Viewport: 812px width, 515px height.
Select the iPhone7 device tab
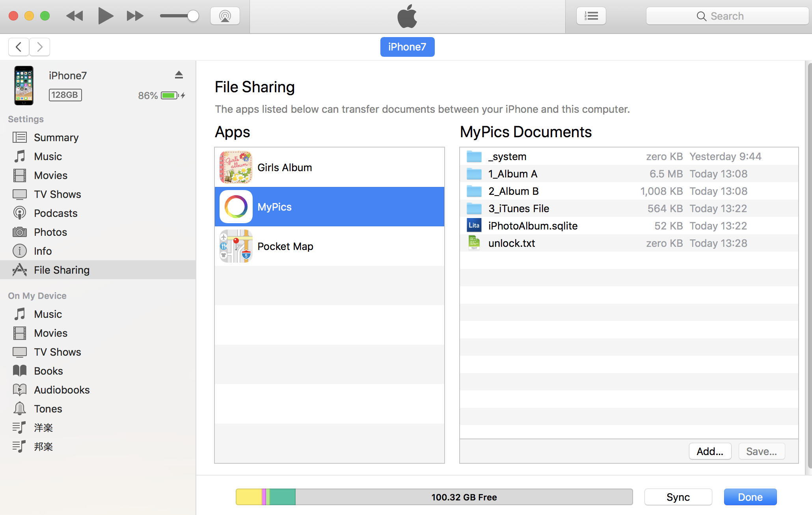click(x=407, y=47)
